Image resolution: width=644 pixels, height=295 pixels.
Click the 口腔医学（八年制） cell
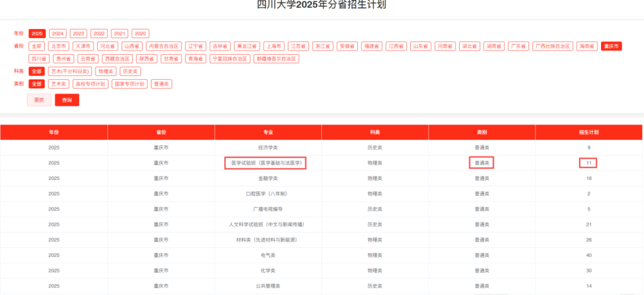(x=268, y=194)
